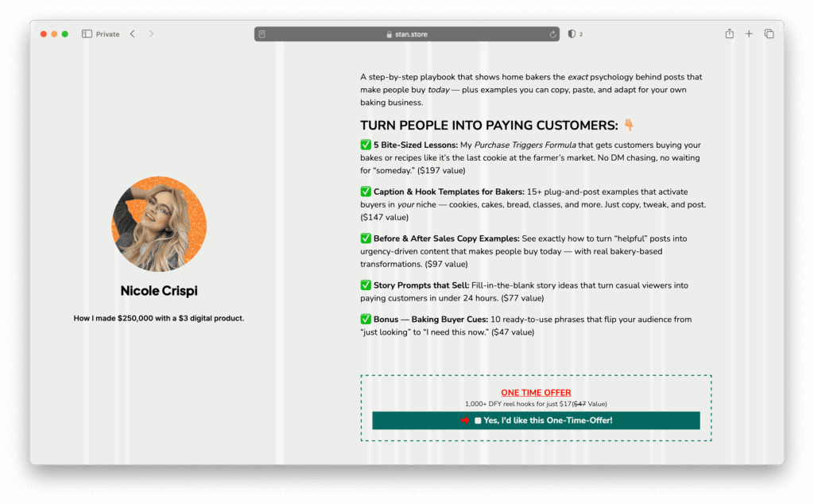Select the Nicole Crispi name heading
The image size is (814, 504).
(x=158, y=291)
